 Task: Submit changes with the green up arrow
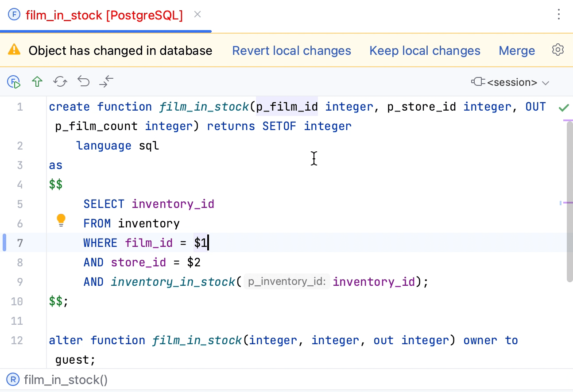(x=37, y=82)
